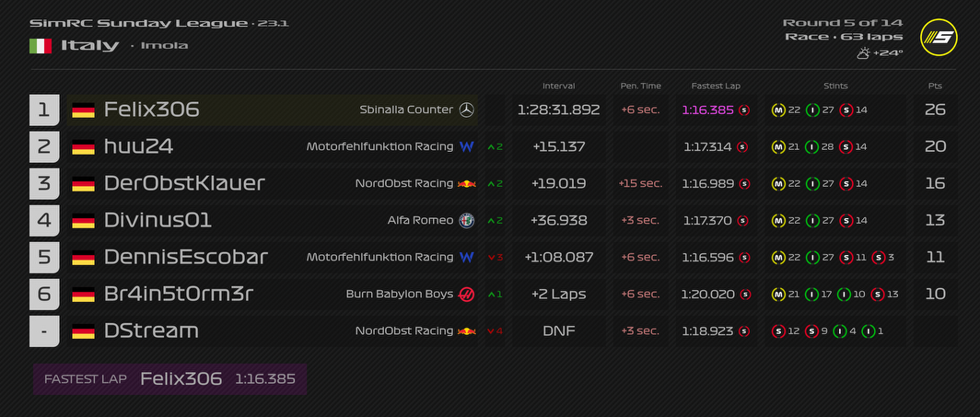Click the Alfa Romeo team logo
Image resolution: width=980 pixels, height=417 pixels.
[467, 220]
